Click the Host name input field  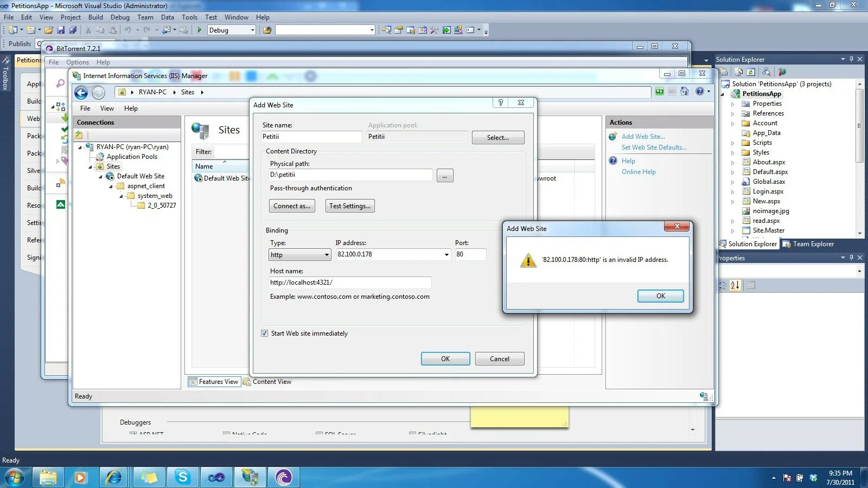350,282
